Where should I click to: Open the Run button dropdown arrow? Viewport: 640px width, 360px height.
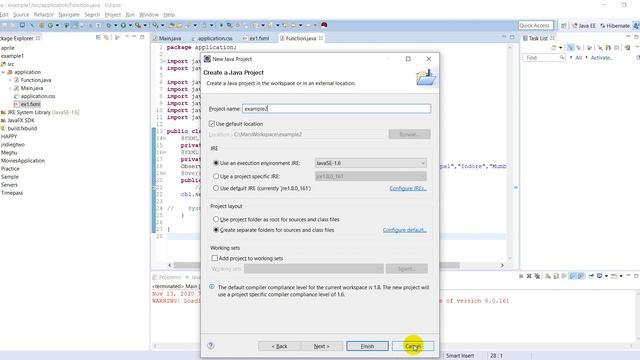tap(130, 25)
